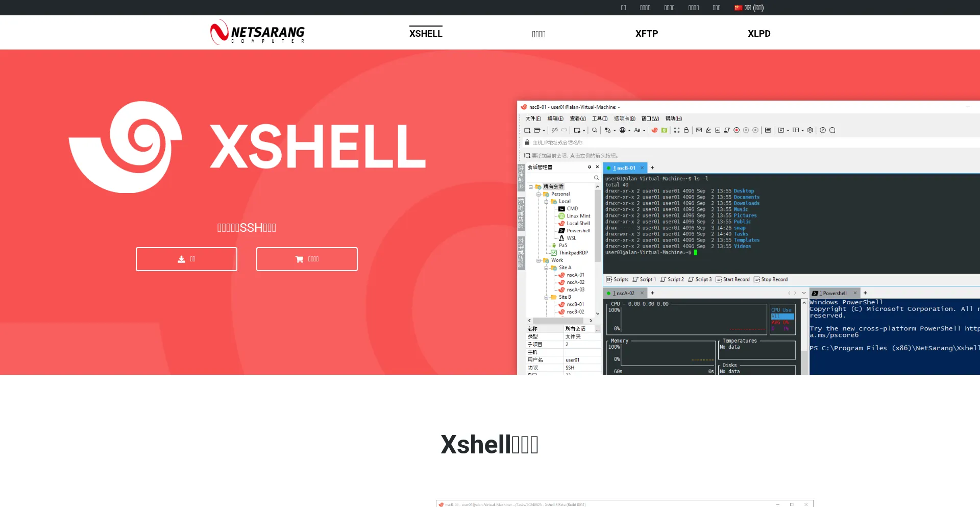Image resolution: width=980 pixels, height=507 pixels.
Task: Click the pause recording icon in Xshell toolbar
Action: (746, 130)
